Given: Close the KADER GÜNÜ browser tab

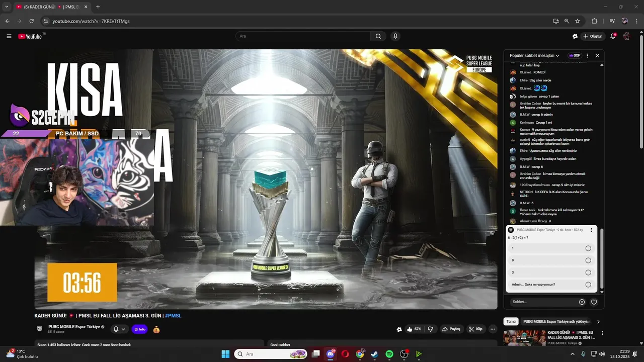Looking at the screenshot, I should 86,7.
